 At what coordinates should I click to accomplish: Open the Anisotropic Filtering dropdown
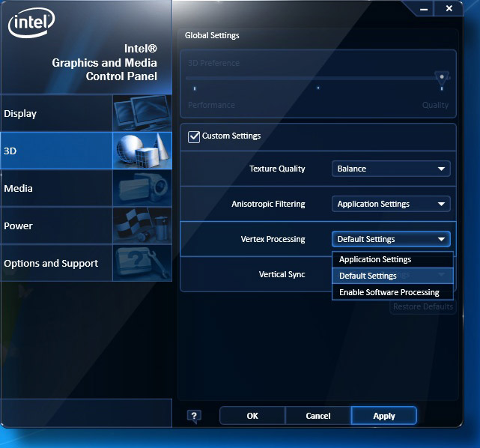pyautogui.click(x=391, y=204)
